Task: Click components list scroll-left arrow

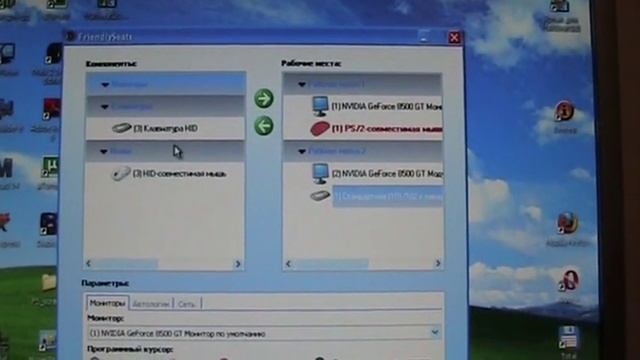Action: [x=89, y=264]
